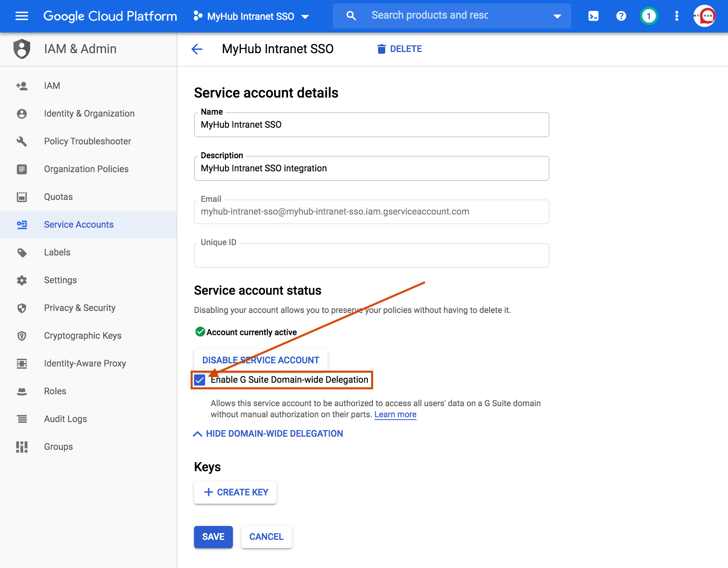Open the help icon in top bar
Screen dimensions: 728x568
621,16
